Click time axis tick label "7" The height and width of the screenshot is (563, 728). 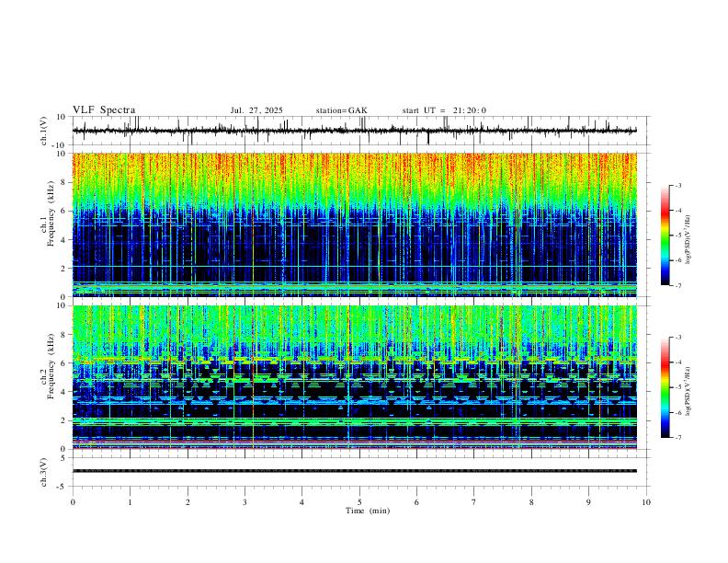(474, 502)
